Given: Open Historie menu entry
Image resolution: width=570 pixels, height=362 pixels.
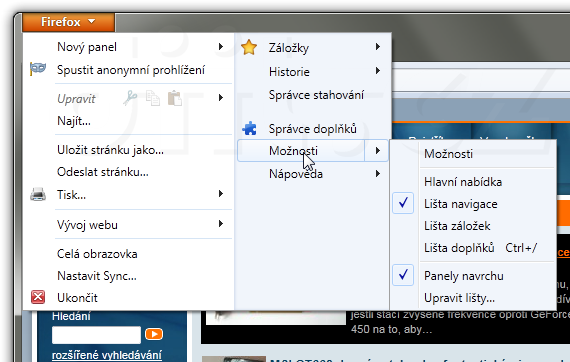Looking at the screenshot, I should click(289, 72).
